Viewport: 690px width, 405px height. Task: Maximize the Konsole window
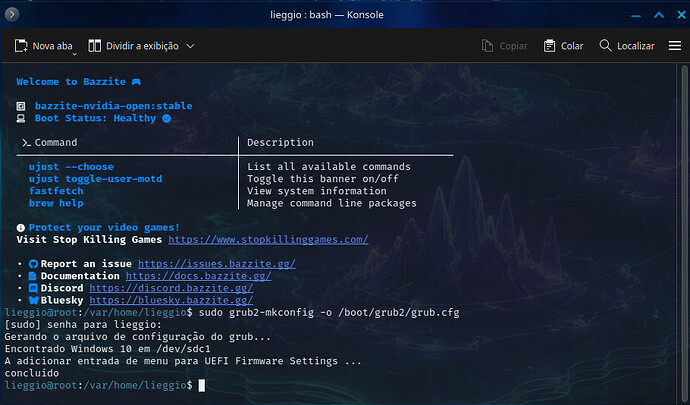(x=659, y=15)
